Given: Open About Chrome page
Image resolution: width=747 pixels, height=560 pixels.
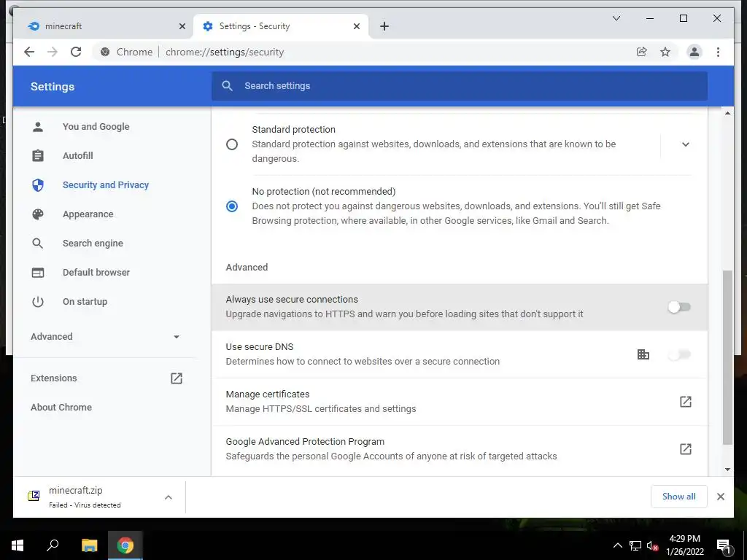Looking at the screenshot, I should (61, 407).
